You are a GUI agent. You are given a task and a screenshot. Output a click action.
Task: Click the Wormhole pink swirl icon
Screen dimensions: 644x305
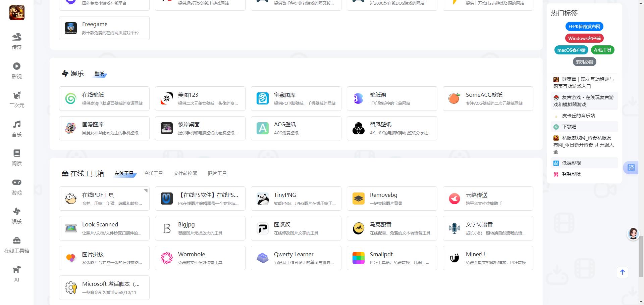click(x=167, y=258)
